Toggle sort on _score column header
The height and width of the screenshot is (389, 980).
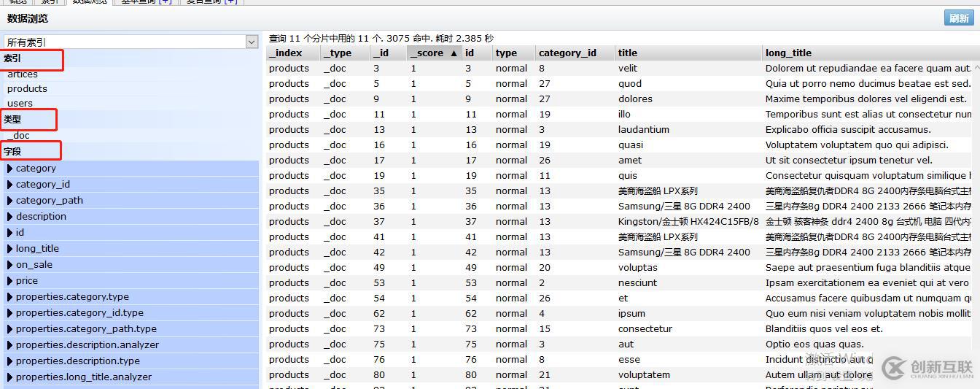tap(434, 53)
